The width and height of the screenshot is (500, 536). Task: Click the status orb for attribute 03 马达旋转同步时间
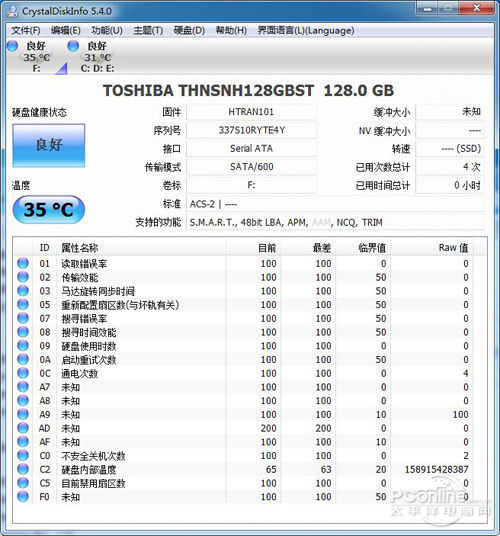coord(23,291)
